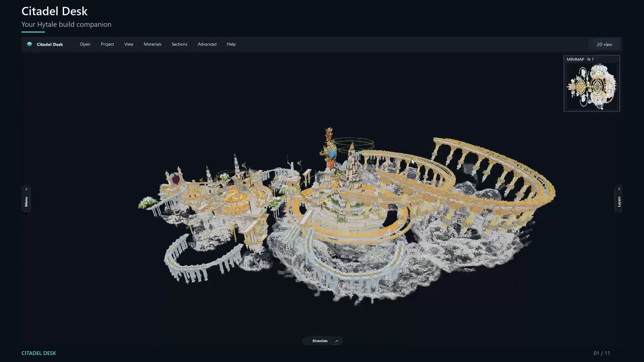Open the Sections menu

(179, 44)
